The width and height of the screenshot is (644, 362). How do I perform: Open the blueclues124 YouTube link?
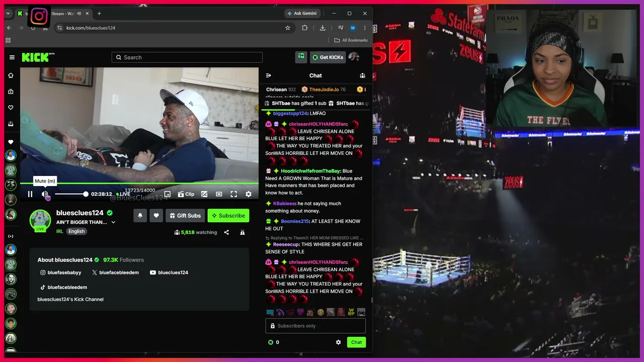click(x=169, y=273)
